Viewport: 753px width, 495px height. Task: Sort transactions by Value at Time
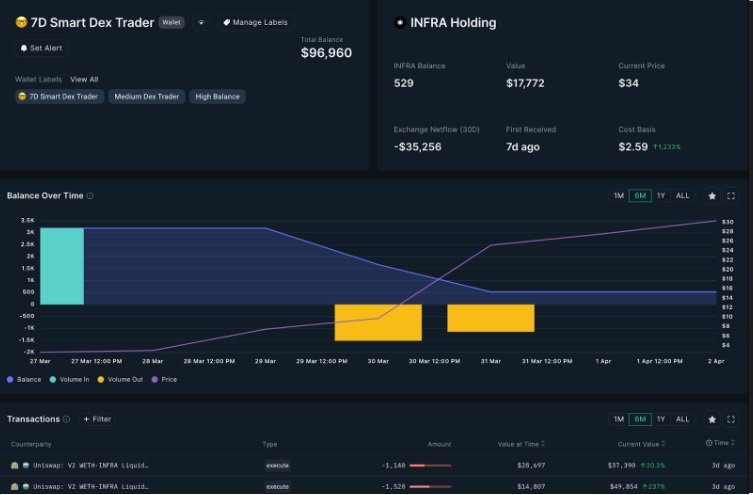[x=521, y=444]
